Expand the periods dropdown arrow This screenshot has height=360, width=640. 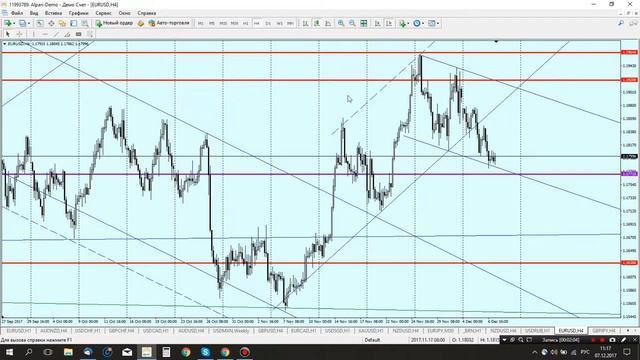tap(423, 23)
